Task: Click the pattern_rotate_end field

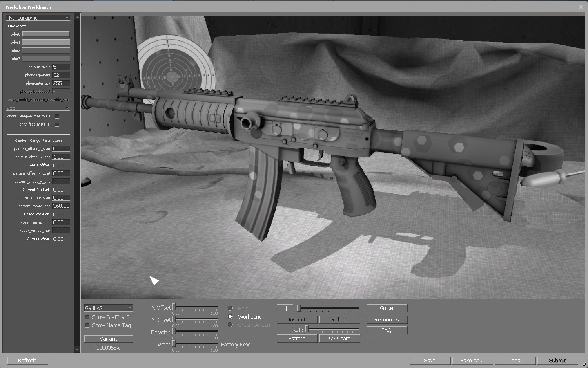Action: [x=61, y=206]
